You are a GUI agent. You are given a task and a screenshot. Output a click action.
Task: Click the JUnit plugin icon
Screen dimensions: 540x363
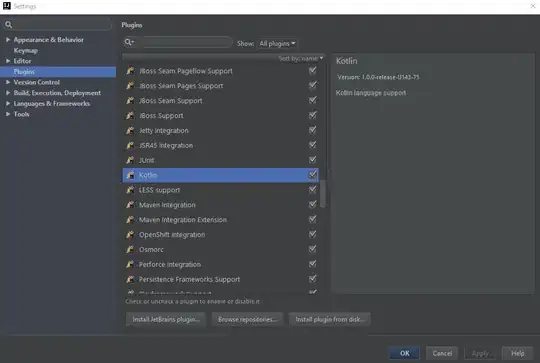(130, 160)
